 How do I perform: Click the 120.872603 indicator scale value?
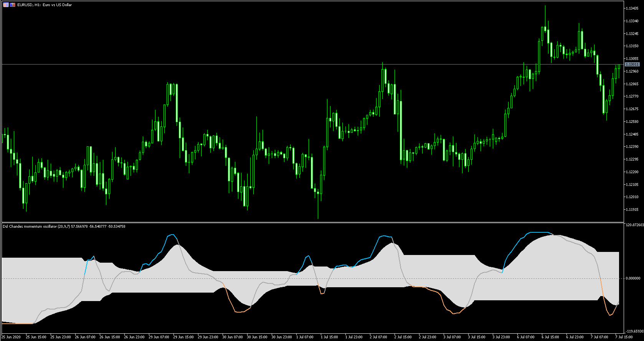634,225
